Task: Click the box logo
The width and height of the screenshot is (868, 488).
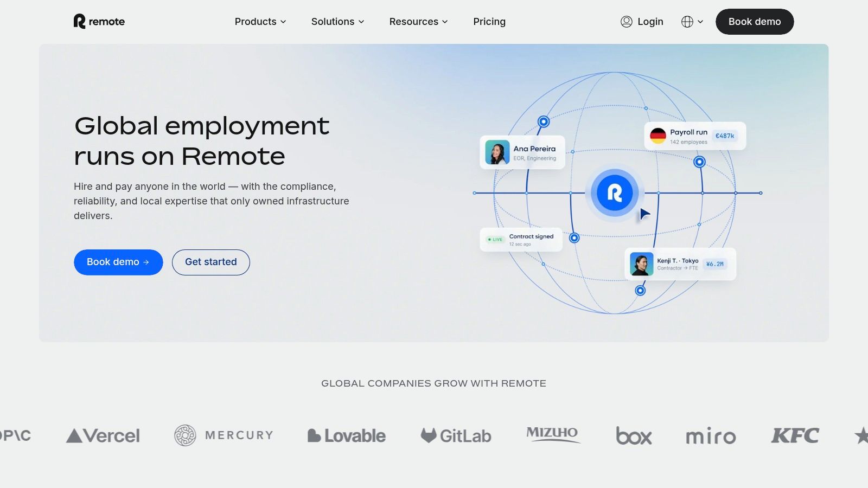Action: pyautogui.click(x=634, y=435)
